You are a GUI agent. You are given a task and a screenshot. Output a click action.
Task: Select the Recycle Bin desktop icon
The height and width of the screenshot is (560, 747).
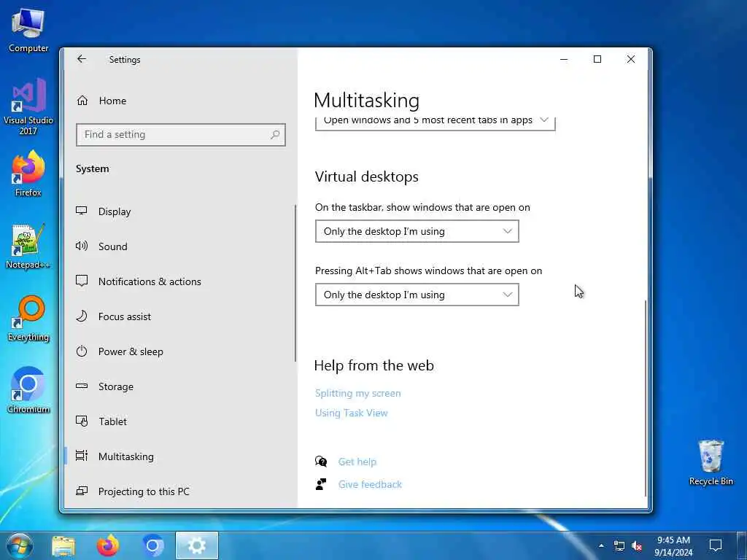pos(711,463)
